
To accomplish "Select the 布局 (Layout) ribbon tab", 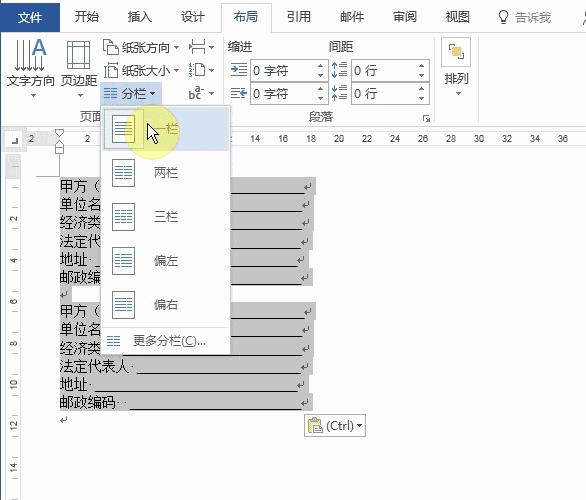I will click(246, 17).
